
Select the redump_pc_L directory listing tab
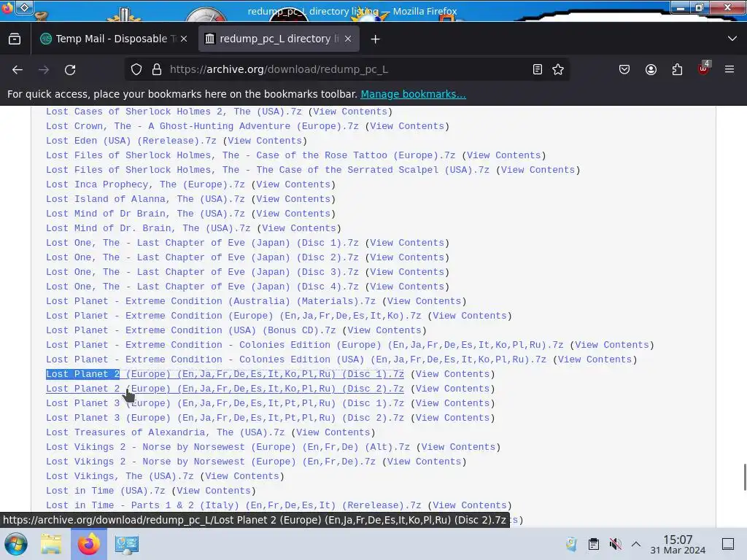click(279, 39)
